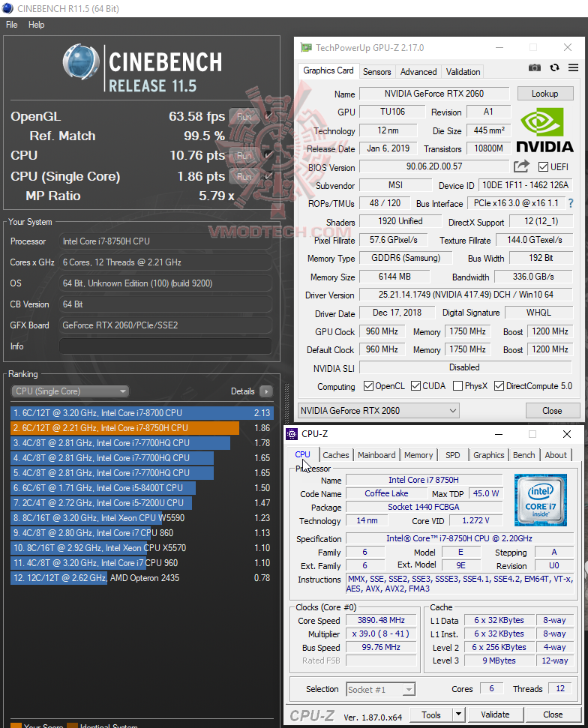Click the CPU-Z title bar icon

[292, 433]
